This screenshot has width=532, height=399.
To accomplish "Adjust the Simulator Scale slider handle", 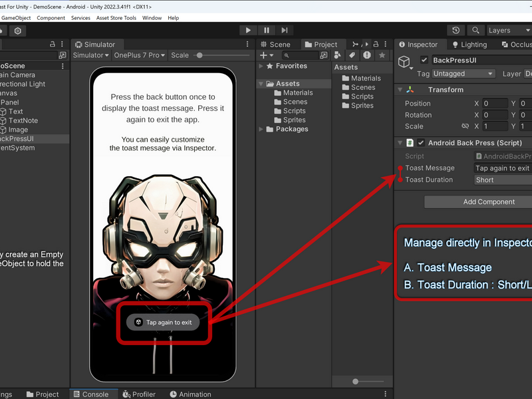I will (x=199, y=55).
